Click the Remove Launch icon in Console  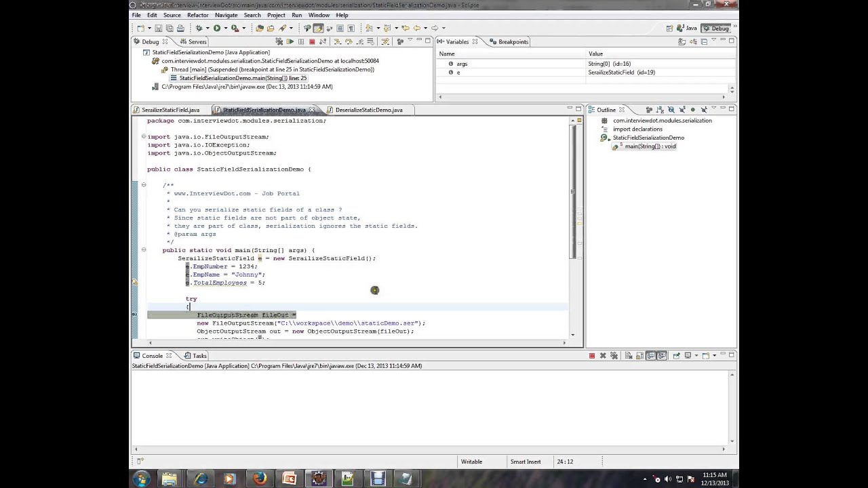[603, 355]
